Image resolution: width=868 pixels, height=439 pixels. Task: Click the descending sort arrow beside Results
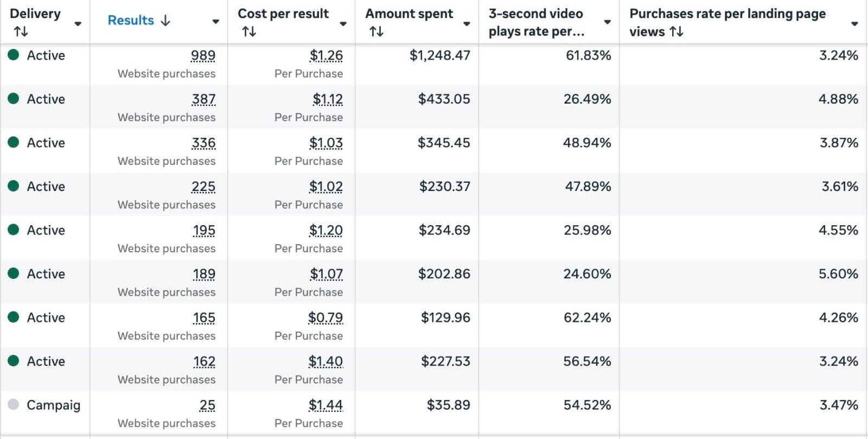point(165,21)
